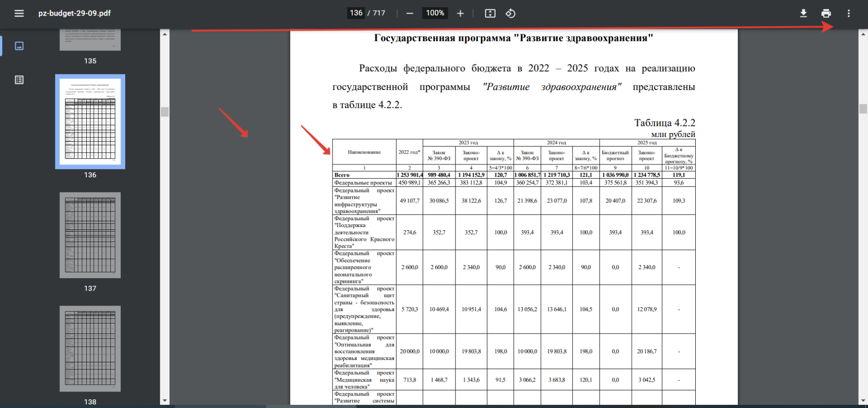Click the "Таблица 4.2.2" caption
The image size is (868, 408).
point(665,122)
